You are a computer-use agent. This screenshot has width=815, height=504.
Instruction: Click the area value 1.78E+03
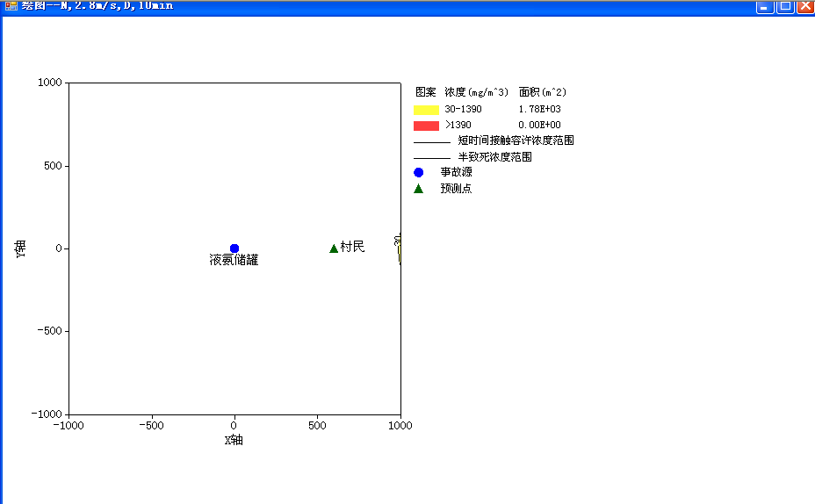coord(539,109)
